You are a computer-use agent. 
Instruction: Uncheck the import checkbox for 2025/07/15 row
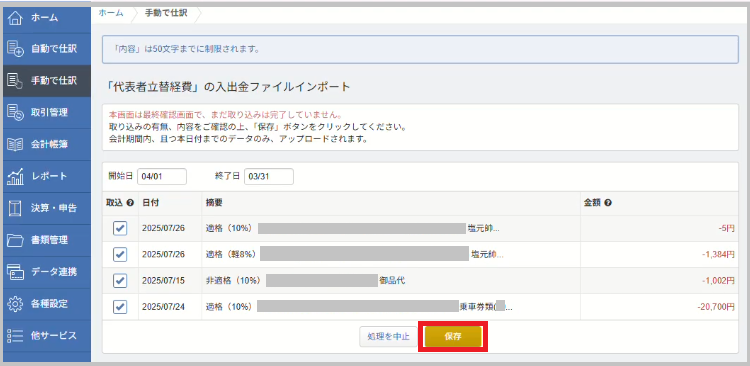coord(120,281)
